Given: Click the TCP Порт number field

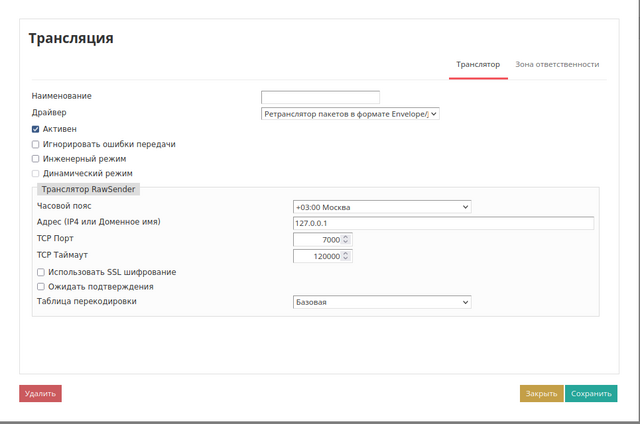Looking at the screenshot, I should [317, 240].
